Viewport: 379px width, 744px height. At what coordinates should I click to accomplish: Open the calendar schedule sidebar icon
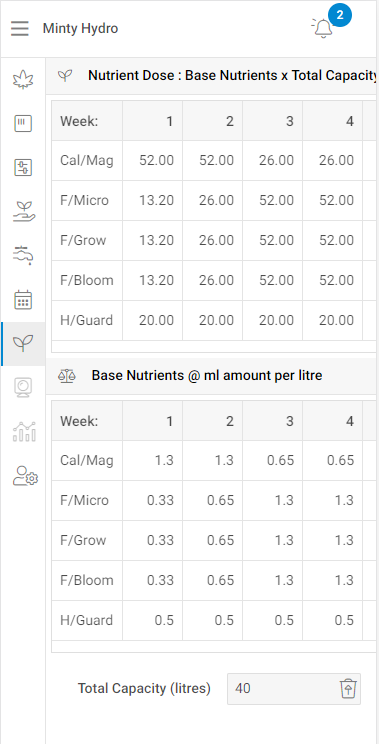[23, 300]
